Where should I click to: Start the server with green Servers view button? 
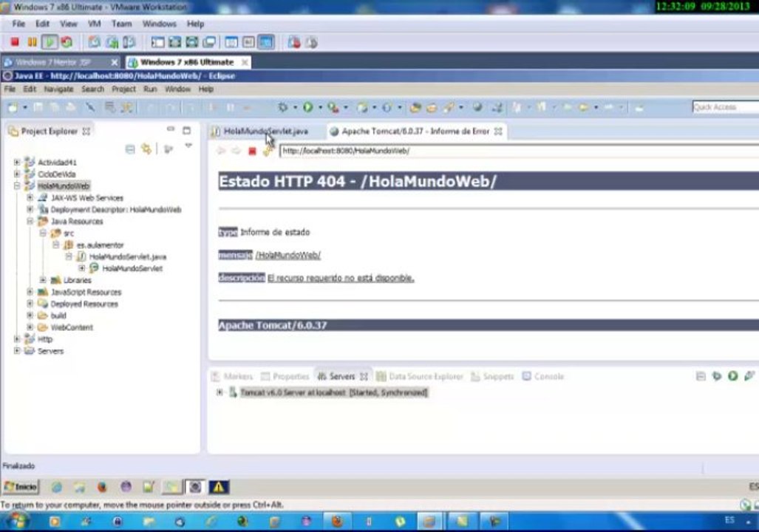click(733, 375)
